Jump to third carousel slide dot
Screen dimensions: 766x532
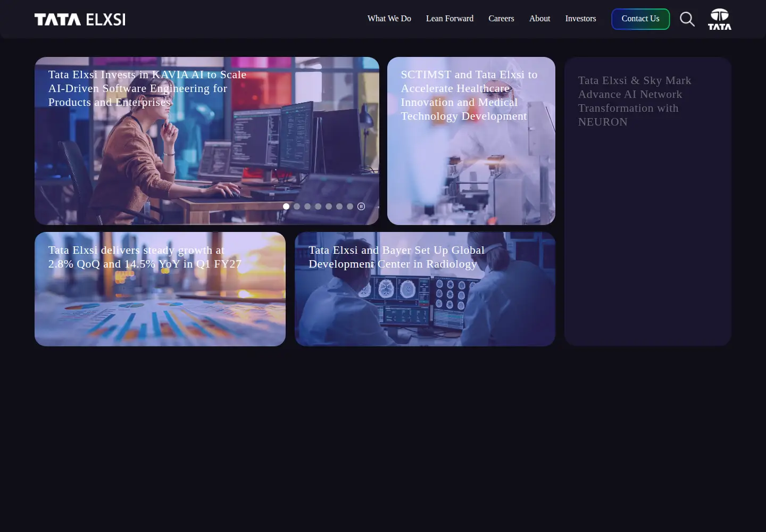[307, 206]
